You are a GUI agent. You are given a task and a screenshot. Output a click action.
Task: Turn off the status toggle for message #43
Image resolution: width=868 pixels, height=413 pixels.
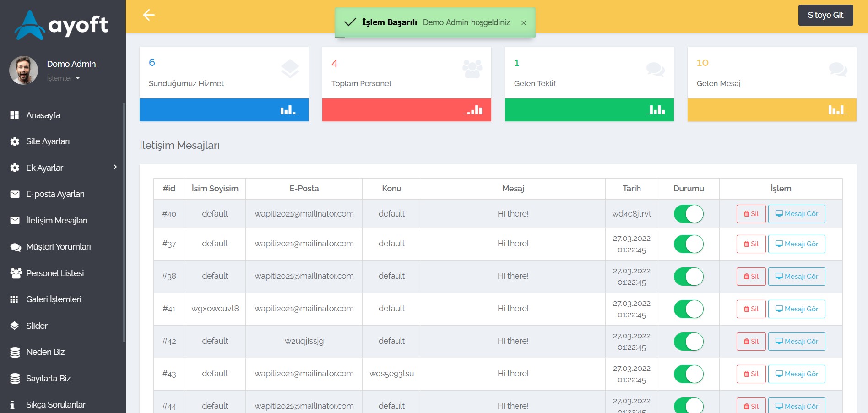click(x=688, y=374)
